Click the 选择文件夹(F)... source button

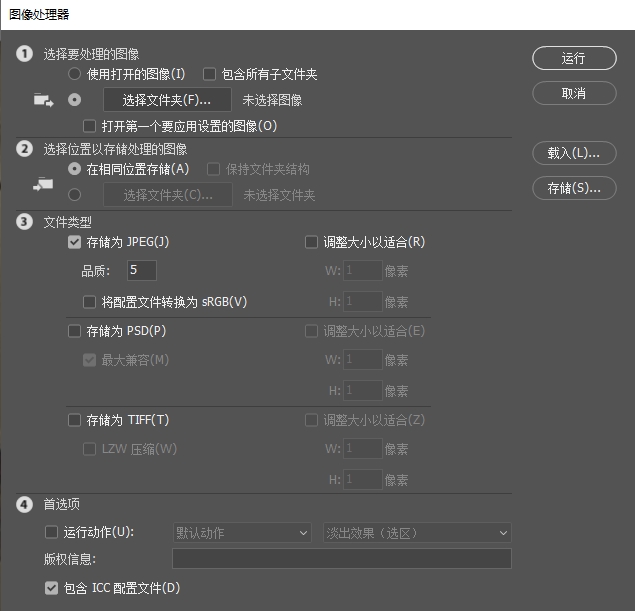click(167, 100)
